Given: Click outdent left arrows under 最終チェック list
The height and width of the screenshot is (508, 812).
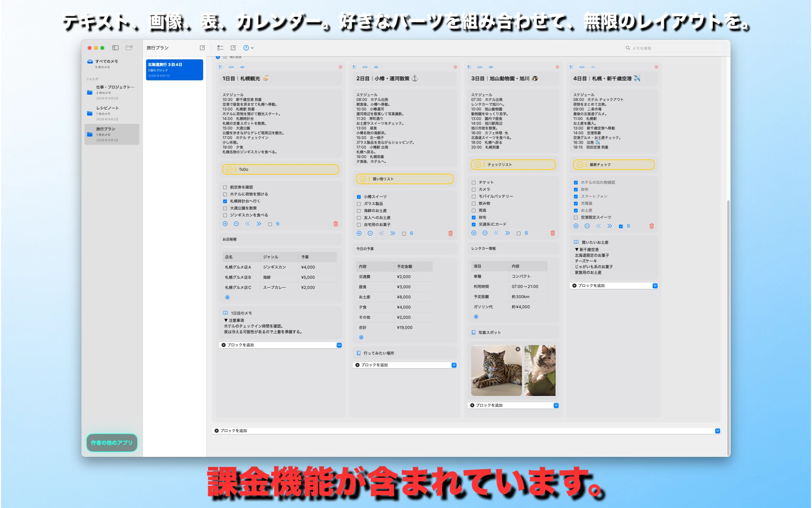Looking at the screenshot, I should (598, 226).
